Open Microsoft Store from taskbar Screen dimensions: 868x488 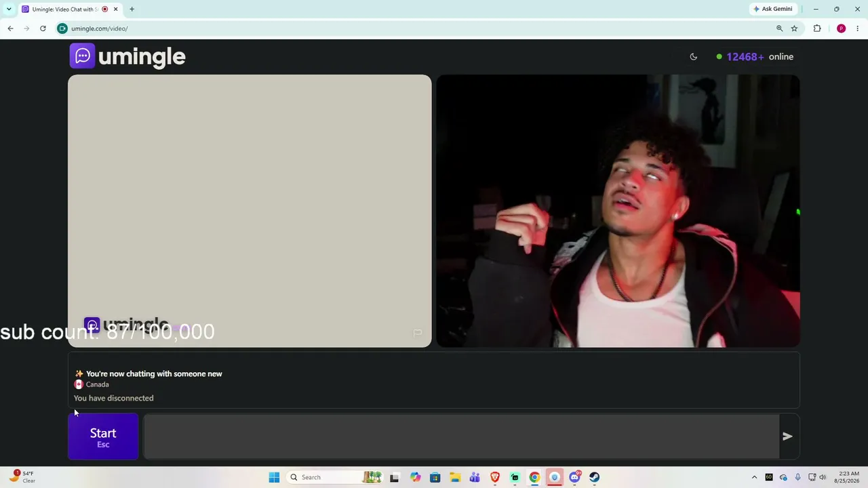pyautogui.click(x=435, y=477)
